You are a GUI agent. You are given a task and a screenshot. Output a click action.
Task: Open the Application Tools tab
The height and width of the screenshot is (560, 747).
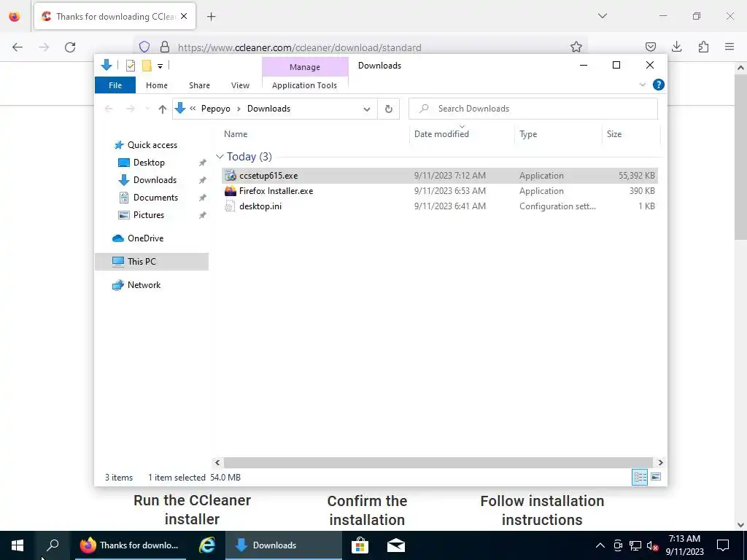304,85
